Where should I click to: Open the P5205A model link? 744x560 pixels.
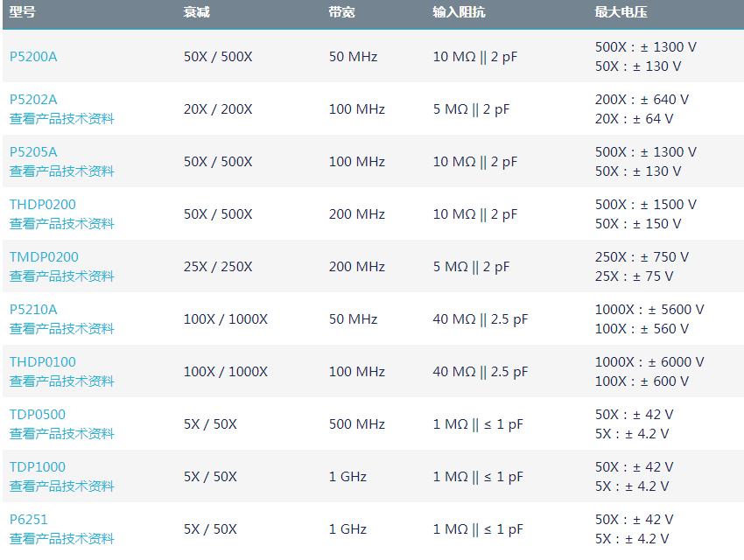(33, 152)
